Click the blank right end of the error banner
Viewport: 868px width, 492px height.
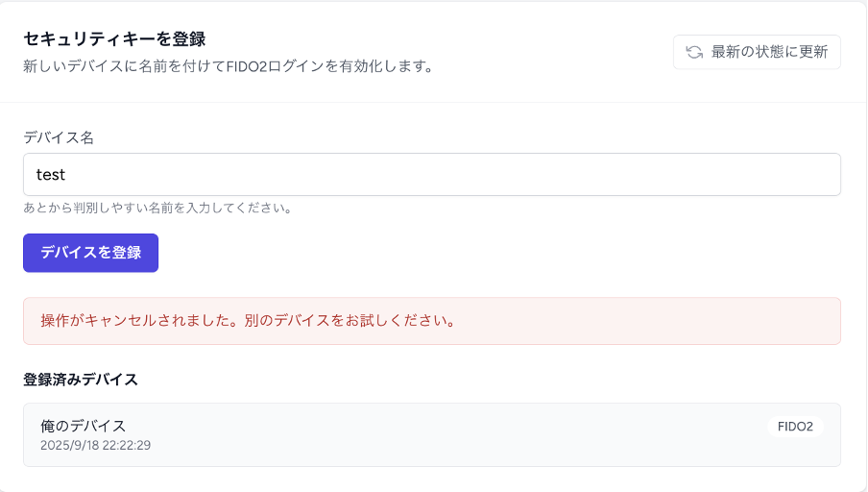tap(749, 321)
